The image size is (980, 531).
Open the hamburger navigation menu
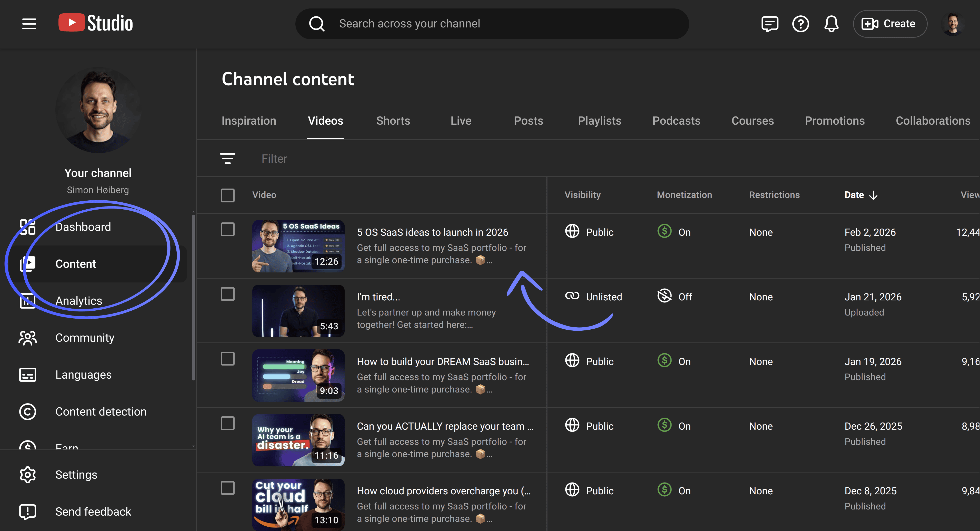point(29,24)
